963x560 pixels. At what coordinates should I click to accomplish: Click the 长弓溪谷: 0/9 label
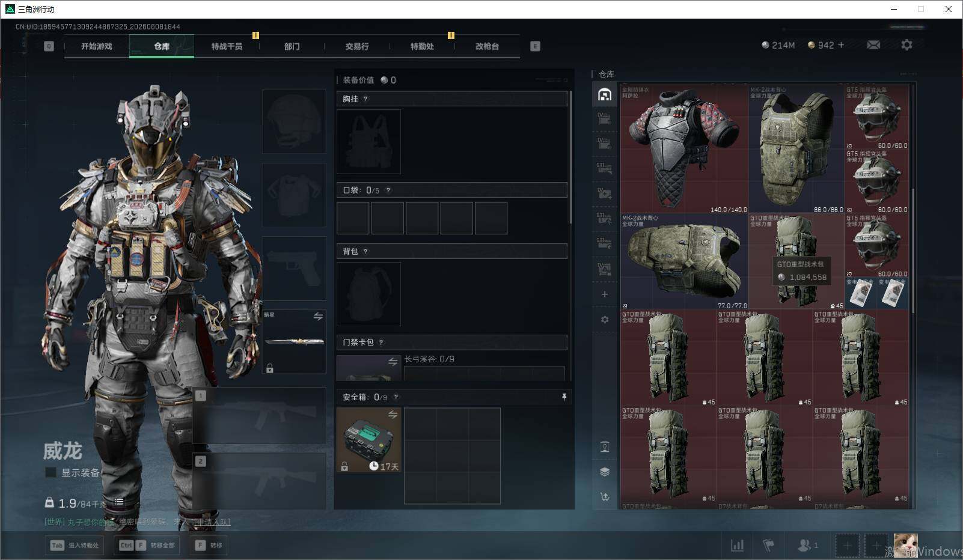pos(429,359)
